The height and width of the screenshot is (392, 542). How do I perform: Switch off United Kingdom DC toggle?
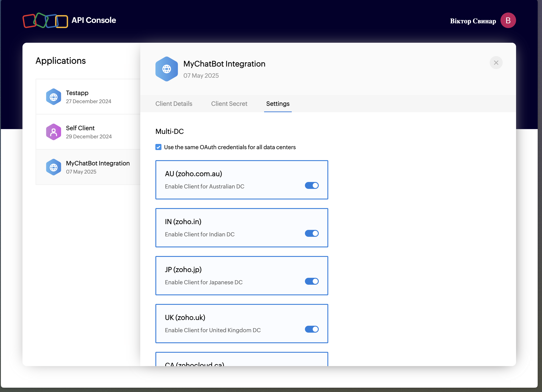coord(311,329)
